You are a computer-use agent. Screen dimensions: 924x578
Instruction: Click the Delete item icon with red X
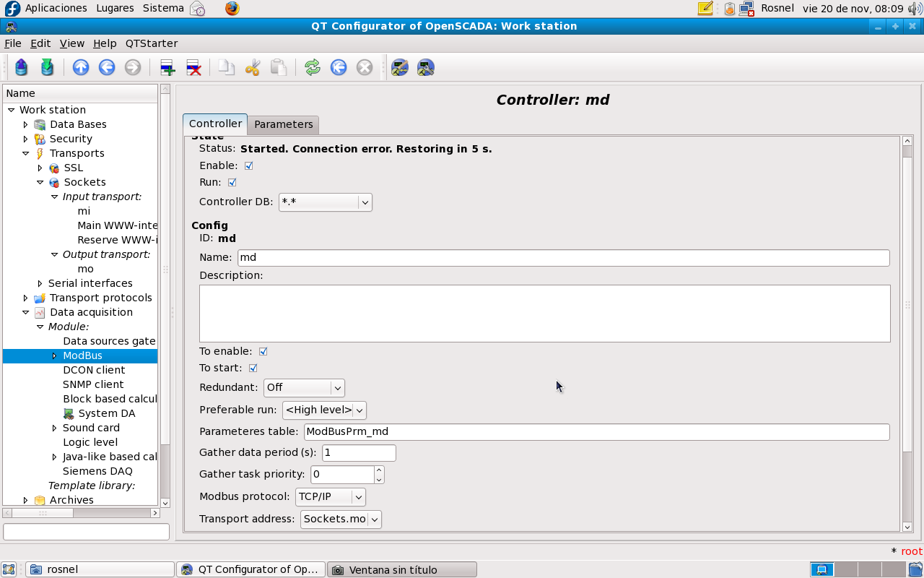coord(193,68)
